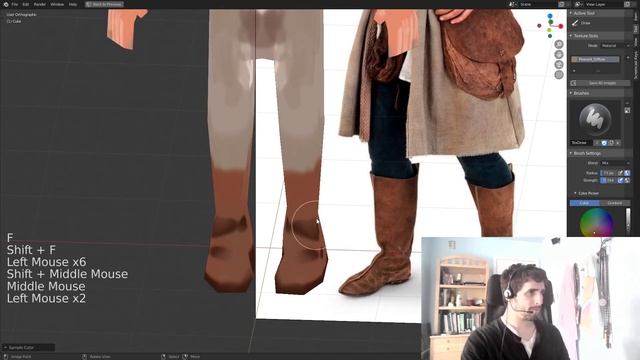Click the View Layer icon in header
Image resolution: width=640 pixels, height=360 pixels.
pos(578,4)
